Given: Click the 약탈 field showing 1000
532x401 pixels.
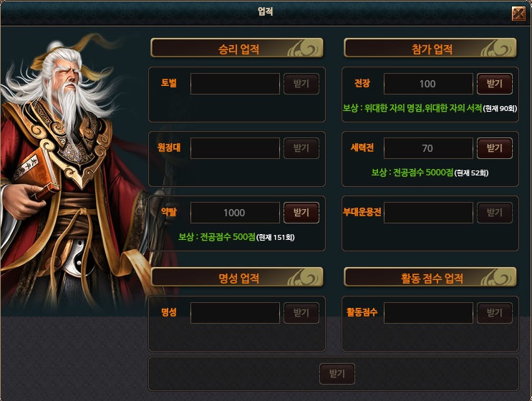Looking at the screenshot, I should coord(235,213).
